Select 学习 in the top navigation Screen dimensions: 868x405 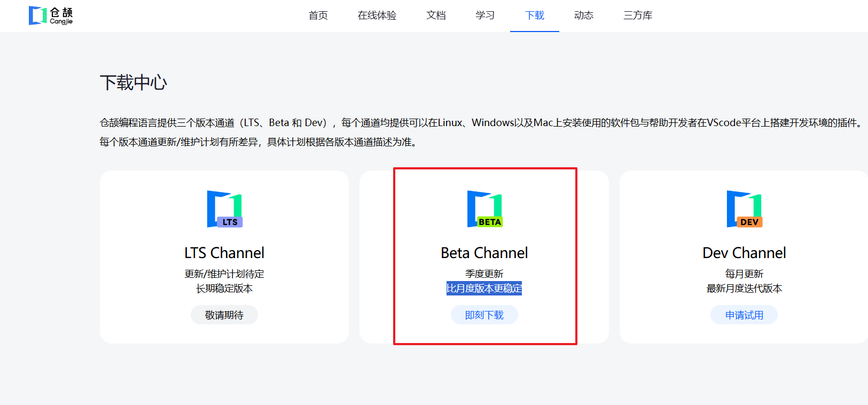click(x=485, y=15)
